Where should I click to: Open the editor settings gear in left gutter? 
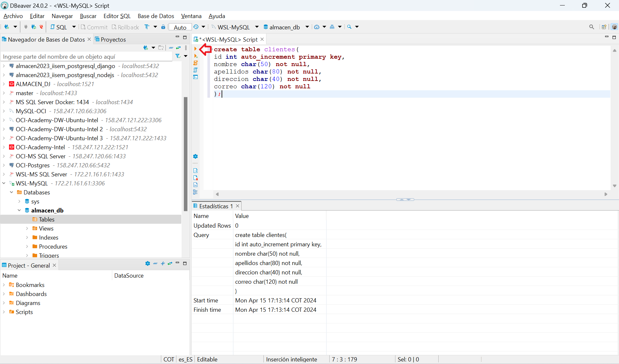click(195, 156)
